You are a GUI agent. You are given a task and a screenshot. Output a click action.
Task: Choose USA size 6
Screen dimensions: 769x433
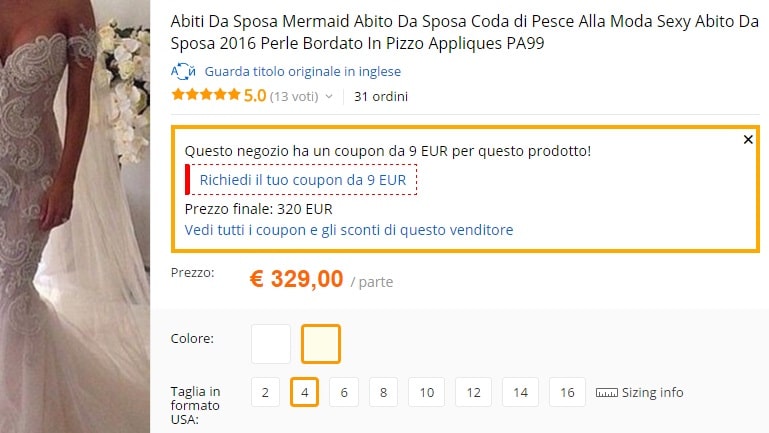click(x=344, y=392)
